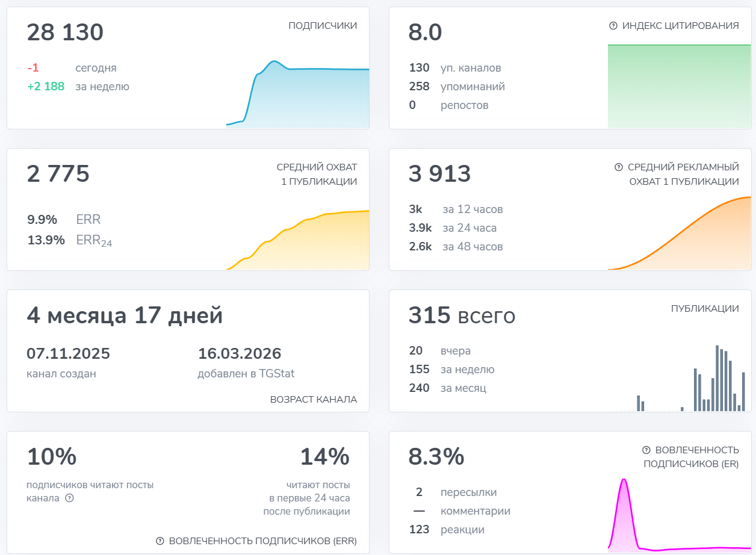Select the '0 репостов' row
The width and height of the screenshot is (756, 555).
pos(448,105)
